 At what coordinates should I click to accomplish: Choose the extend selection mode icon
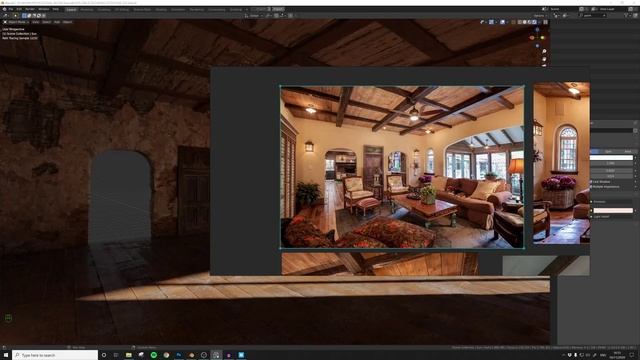(x=29, y=16)
